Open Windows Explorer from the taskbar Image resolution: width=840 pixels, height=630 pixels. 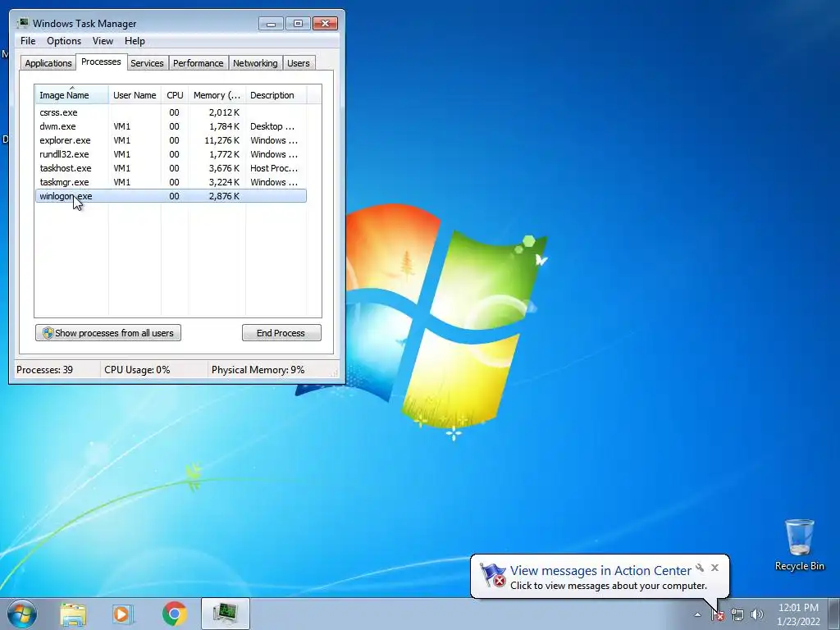pyautogui.click(x=73, y=614)
